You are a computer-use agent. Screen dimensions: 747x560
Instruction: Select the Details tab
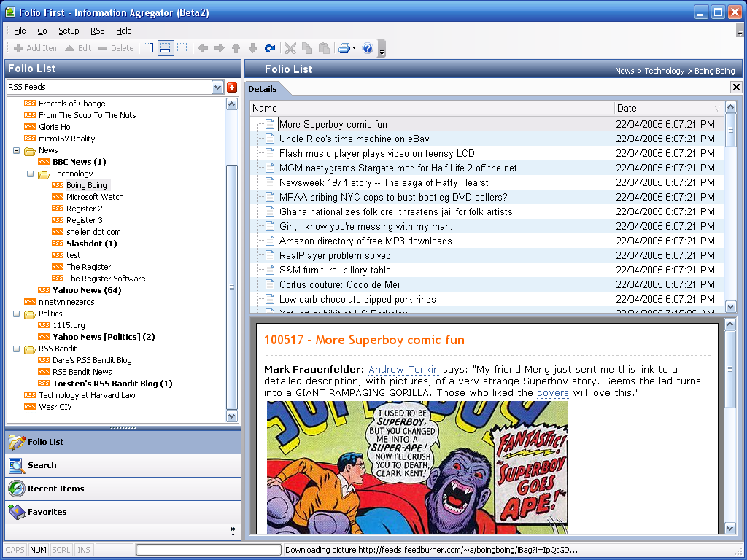[263, 89]
